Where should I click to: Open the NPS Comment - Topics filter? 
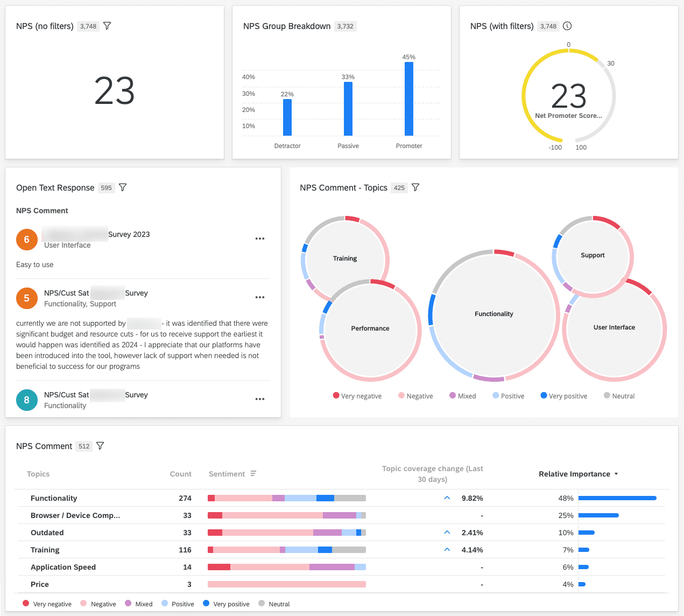click(415, 187)
